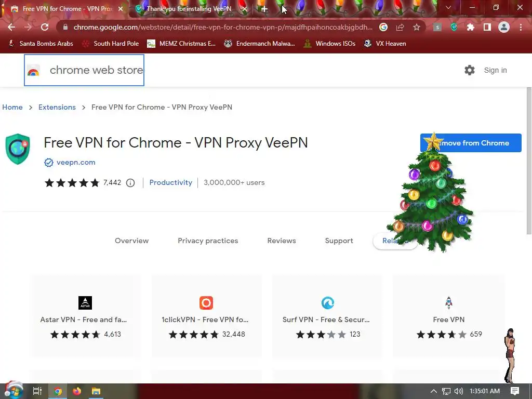The height and width of the screenshot is (399, 532).
Task: Open MEMZ Christmas bookmark
Action: pyautogui.click(x=181, y=44)
